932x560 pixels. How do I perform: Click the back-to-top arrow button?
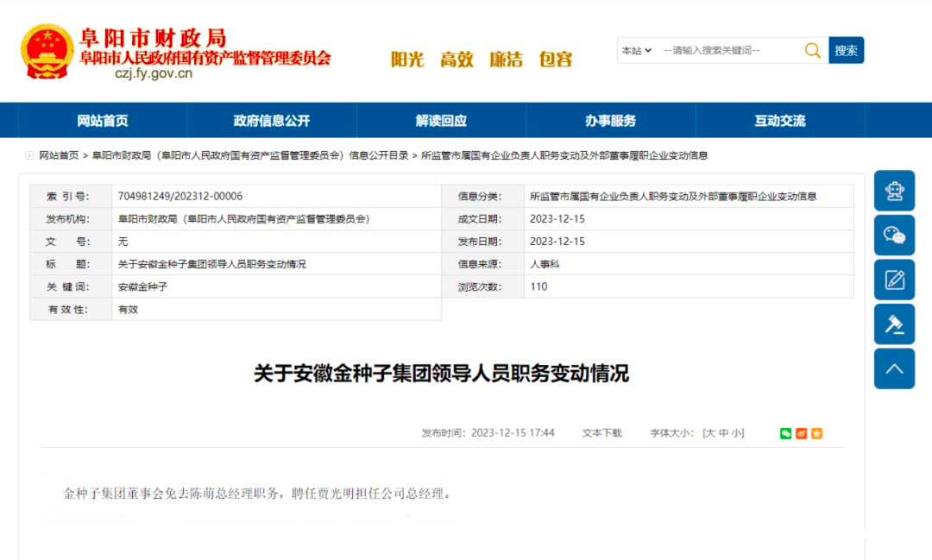(x=894, y=368)
